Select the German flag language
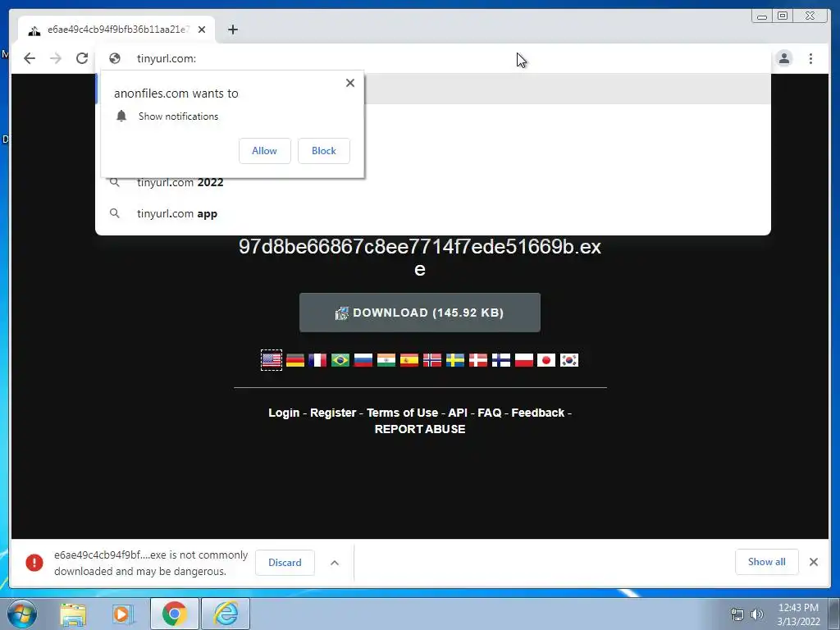 [x=295, y=360]
